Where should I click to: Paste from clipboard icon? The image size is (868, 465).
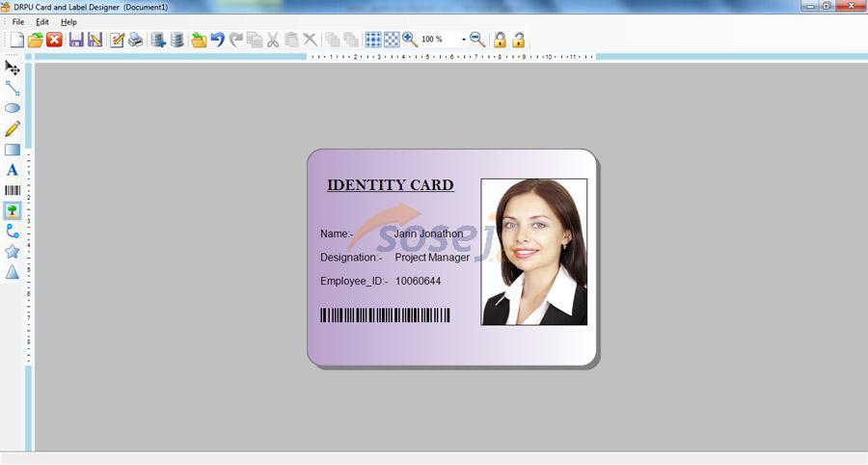point(291,40)
